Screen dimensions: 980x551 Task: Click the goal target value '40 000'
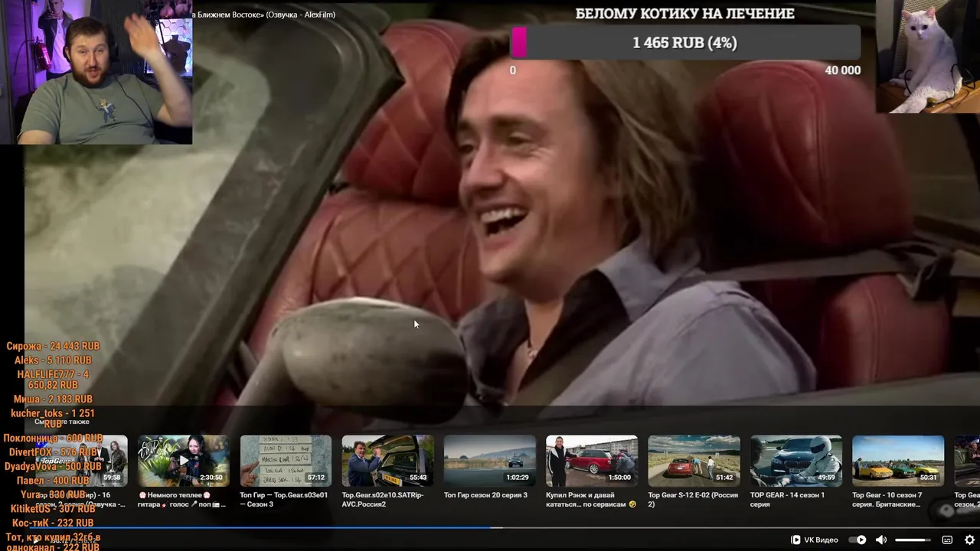tap(842, 70)
